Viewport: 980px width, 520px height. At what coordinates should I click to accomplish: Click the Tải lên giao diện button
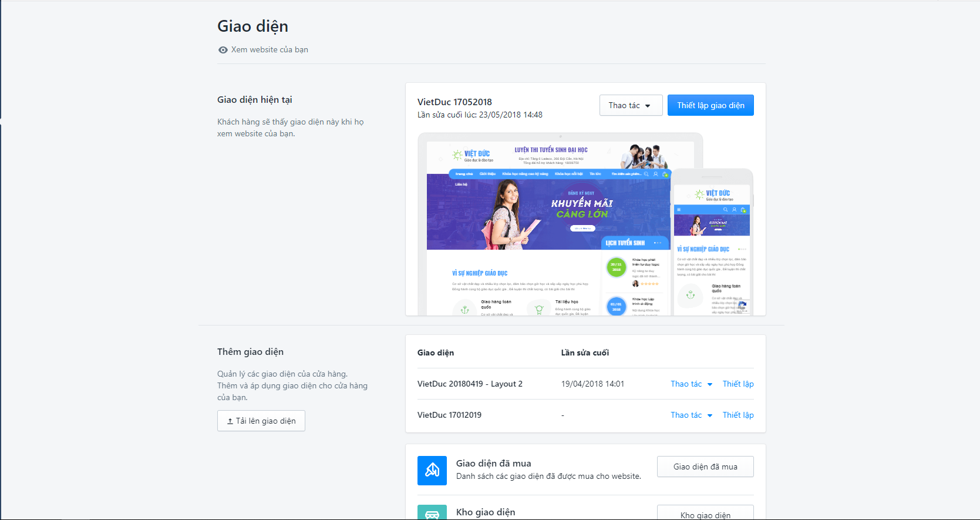pos(261,421)
